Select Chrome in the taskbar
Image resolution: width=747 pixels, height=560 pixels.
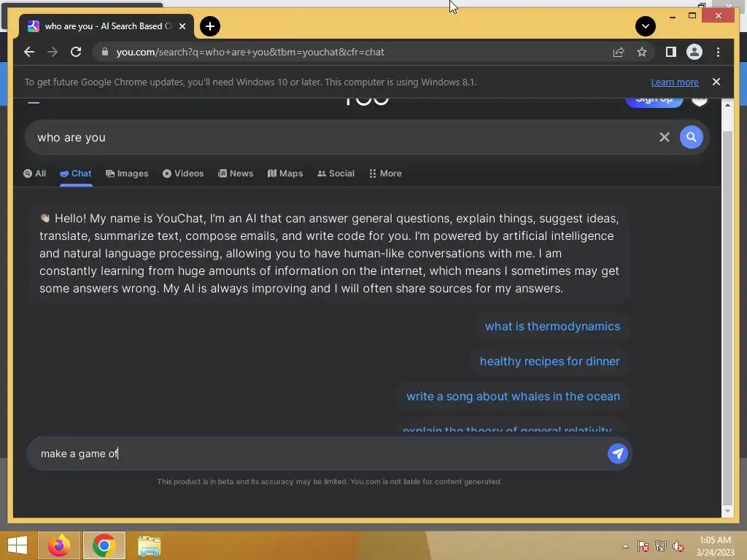(x=104, y=545)
